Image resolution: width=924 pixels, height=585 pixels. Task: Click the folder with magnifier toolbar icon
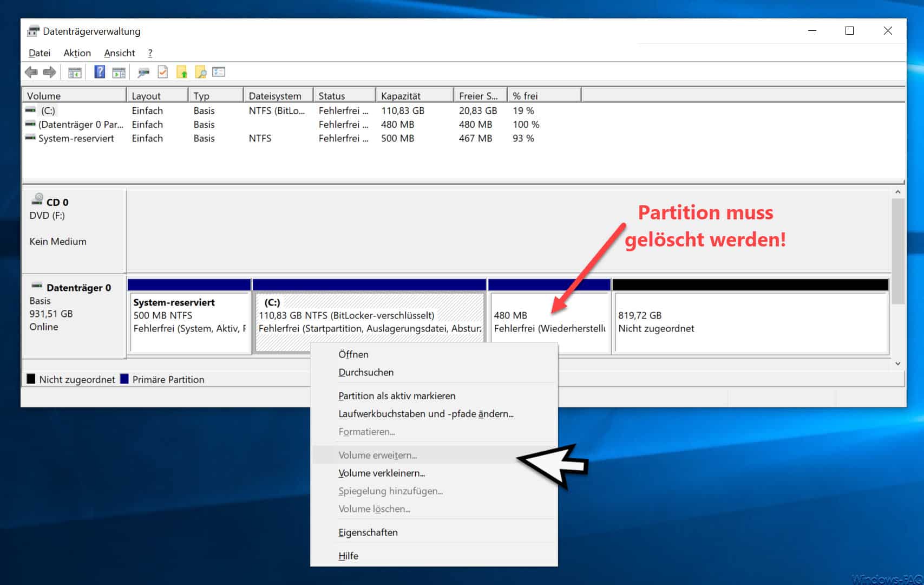tap(200, 72)
